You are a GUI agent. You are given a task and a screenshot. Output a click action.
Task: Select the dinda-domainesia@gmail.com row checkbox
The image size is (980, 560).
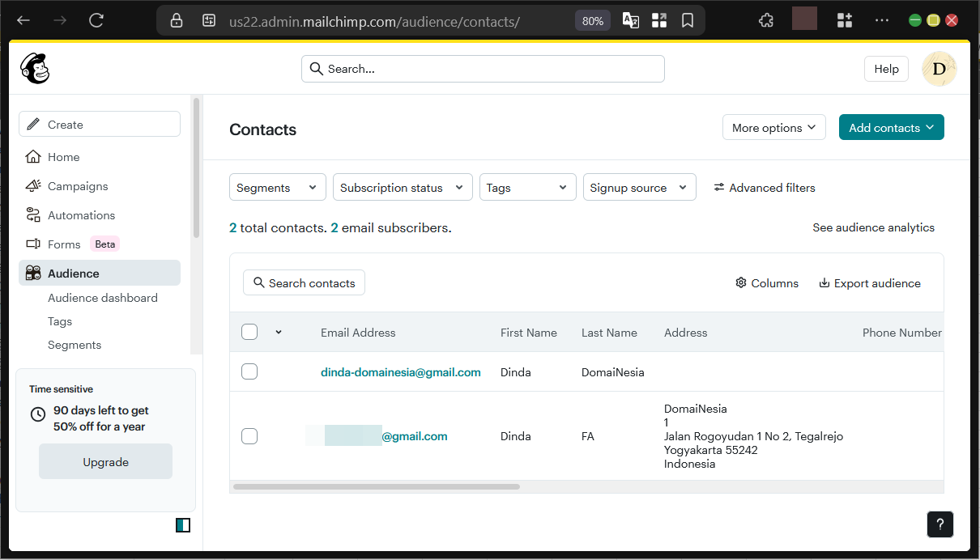(x=249, y=371)
